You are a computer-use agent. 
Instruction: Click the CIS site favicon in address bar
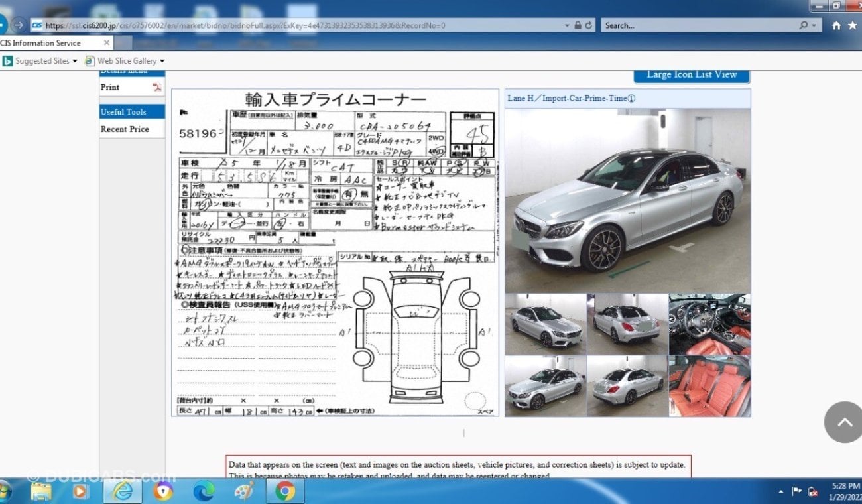click(x=36, y=25)
